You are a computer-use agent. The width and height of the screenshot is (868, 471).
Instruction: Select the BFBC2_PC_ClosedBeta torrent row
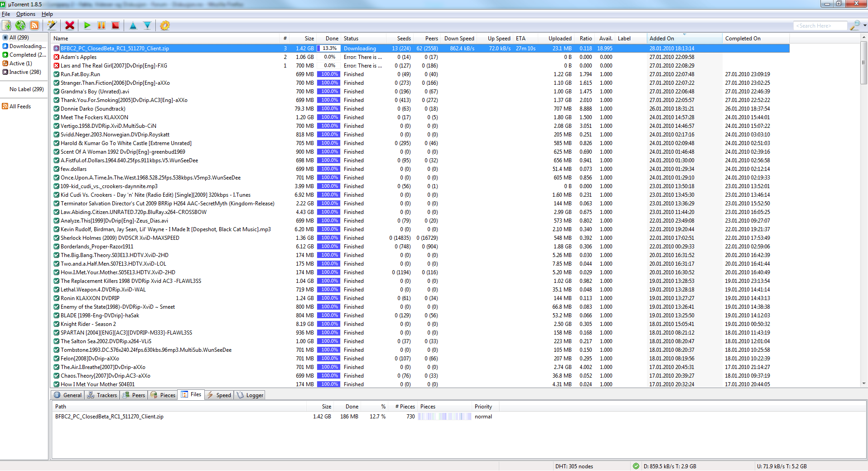[x=420, y=49]
